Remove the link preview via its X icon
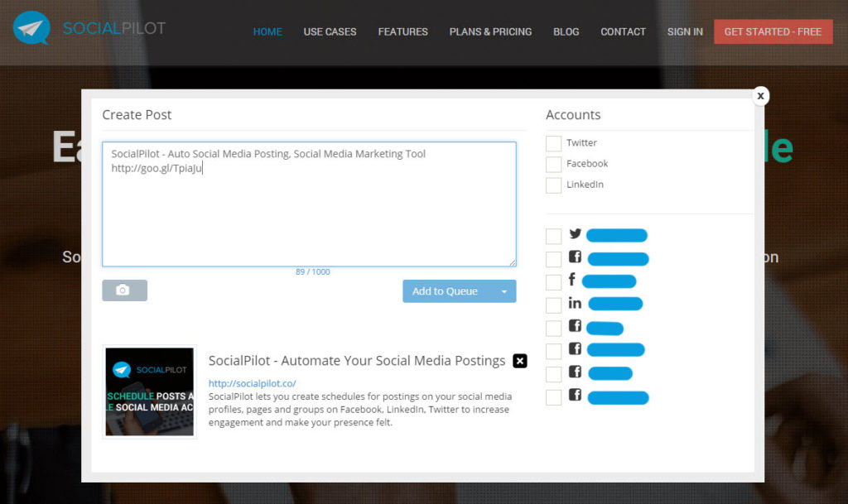This screenshot has height=504, width=848. pos(520,361)
